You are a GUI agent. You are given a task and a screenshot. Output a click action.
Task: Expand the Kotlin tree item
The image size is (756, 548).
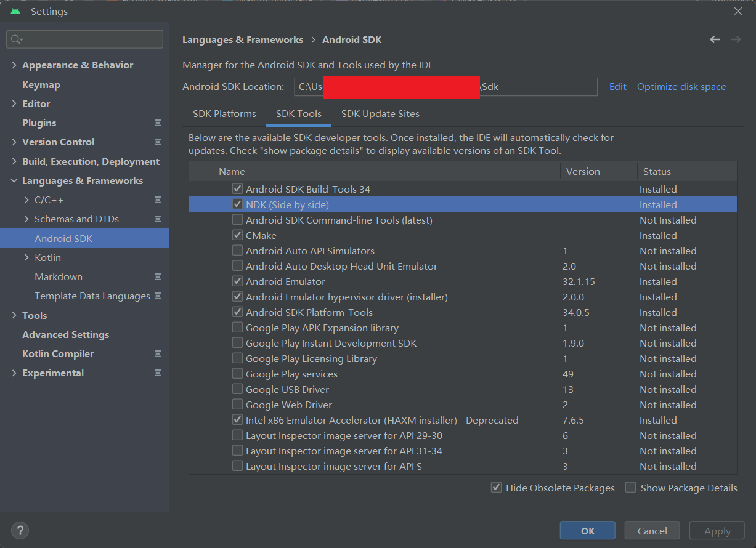point(26,257)
